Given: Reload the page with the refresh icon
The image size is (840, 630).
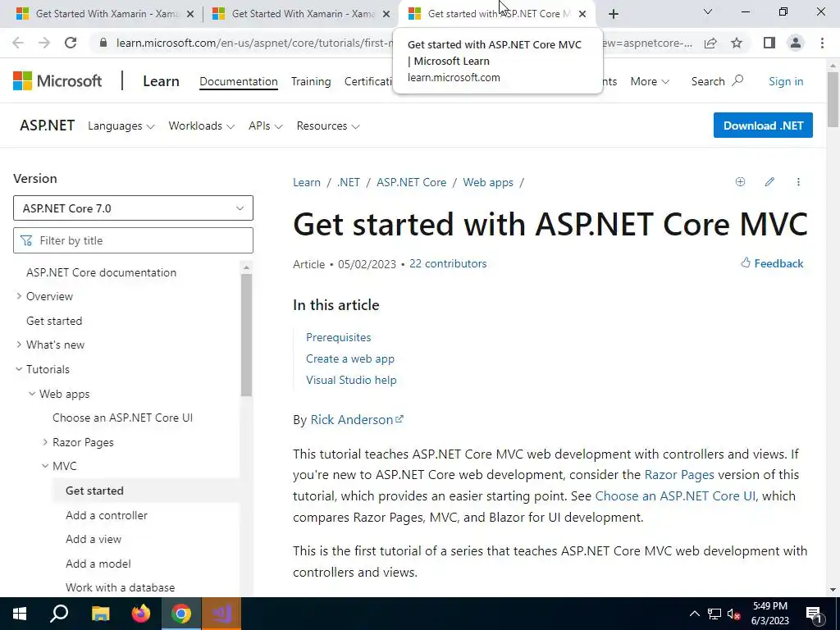Looking at the screenshot, I should (71, 43).
